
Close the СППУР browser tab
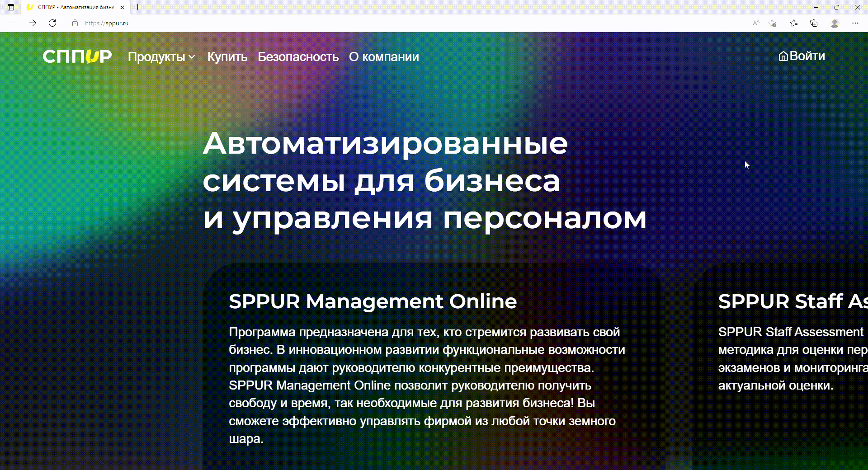[x=122, y=7]
